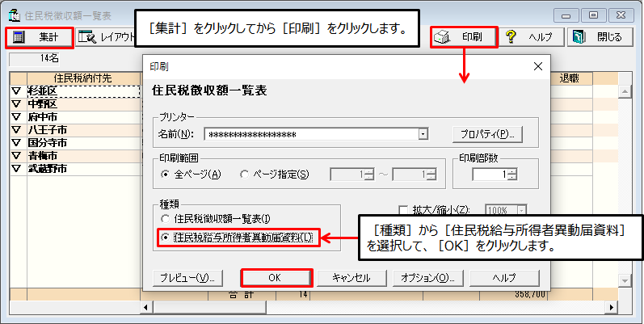Click the horizontal scrollbar at bottom
The height and width of the screenshot is (324, 644).
coord(380,308)
